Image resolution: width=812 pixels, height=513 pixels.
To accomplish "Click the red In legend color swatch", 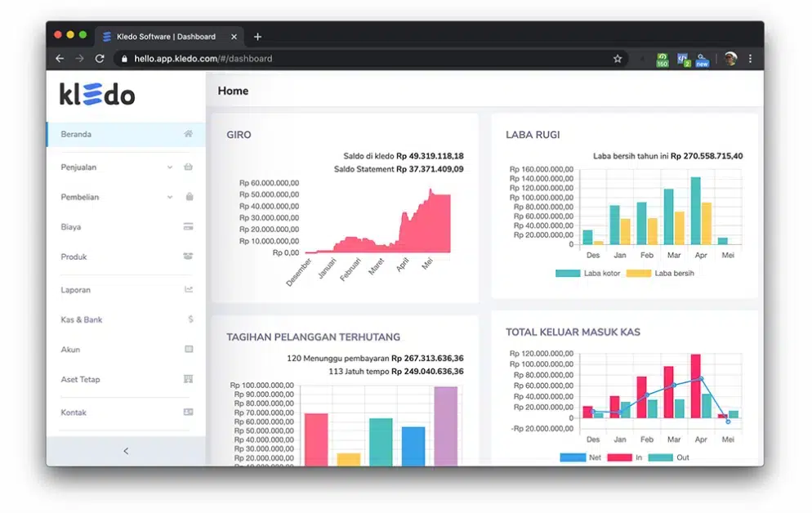I will (x=619, y=457).
